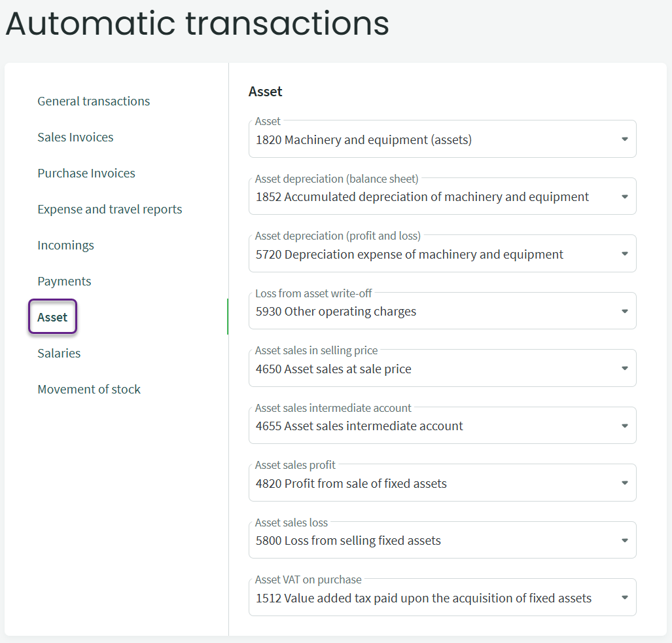Open Asset VAT on purchase dropdown arrow

(625, 598)
